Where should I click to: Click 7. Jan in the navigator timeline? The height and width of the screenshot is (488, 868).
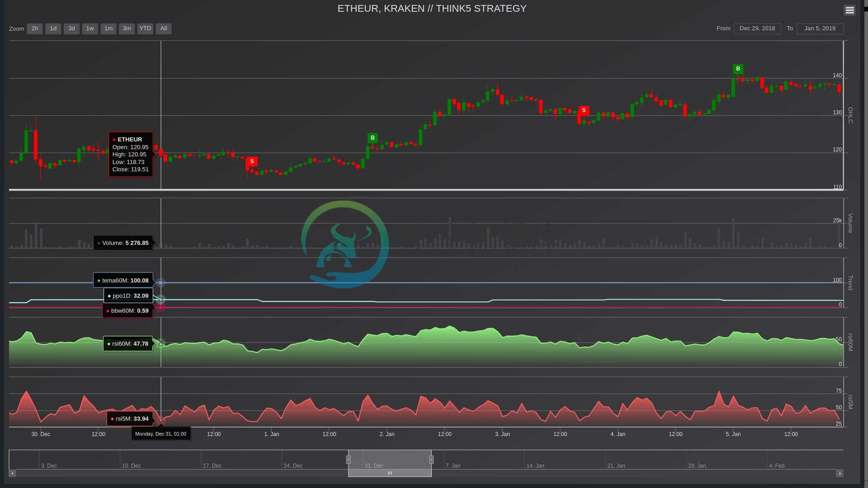tap(453, 466)
